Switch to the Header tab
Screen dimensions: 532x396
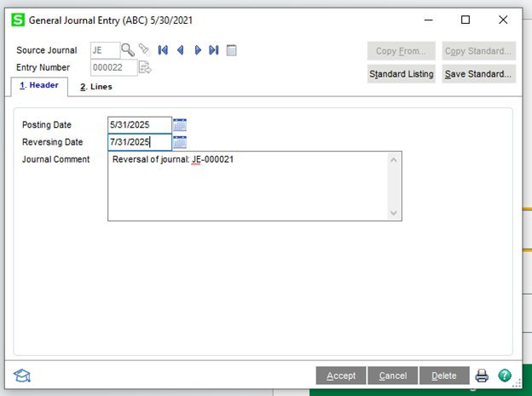[x=39, y=85]
